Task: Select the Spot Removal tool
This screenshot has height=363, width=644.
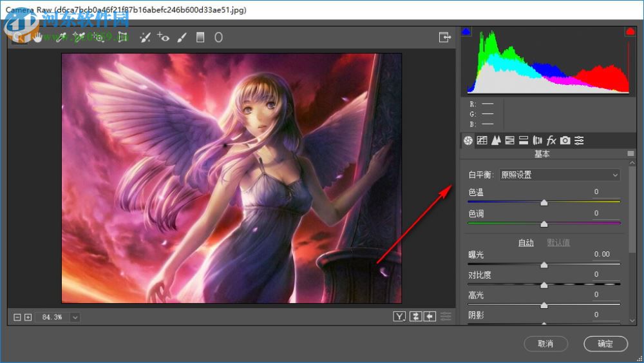Action: (145, 37)
